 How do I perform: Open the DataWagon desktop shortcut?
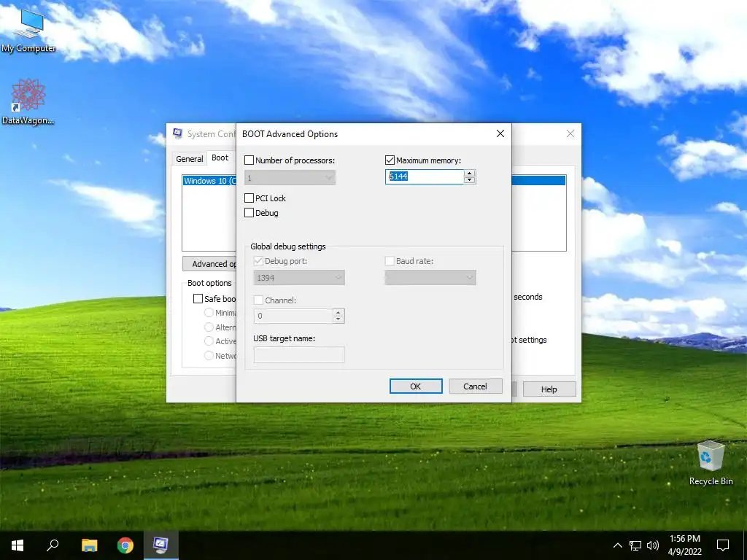pos(28,101)
